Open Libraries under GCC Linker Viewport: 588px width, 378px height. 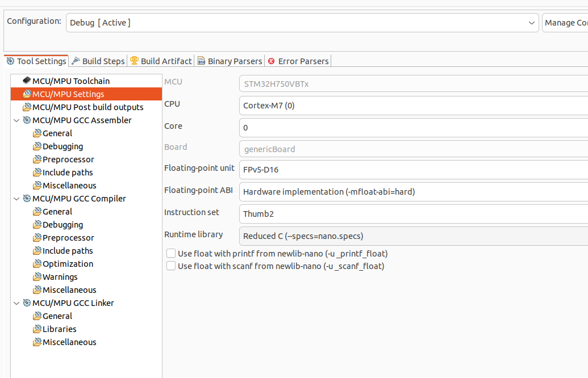[x=59, y=329]
